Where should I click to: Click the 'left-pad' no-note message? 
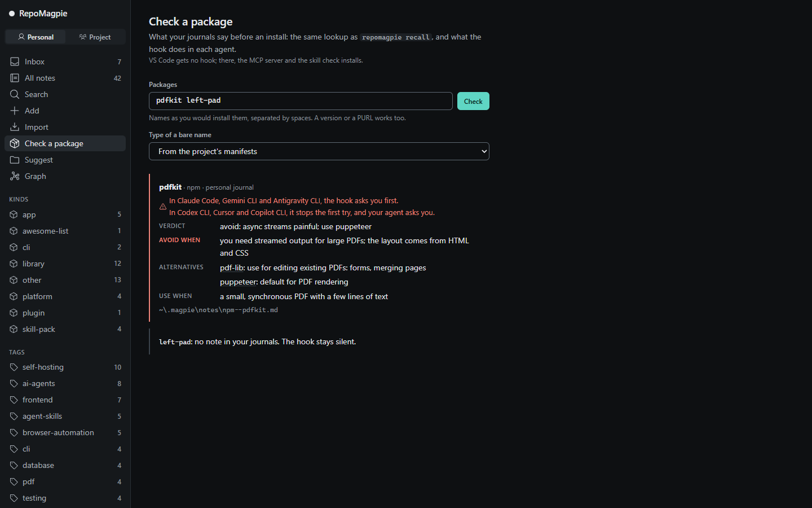coord(257,341)
